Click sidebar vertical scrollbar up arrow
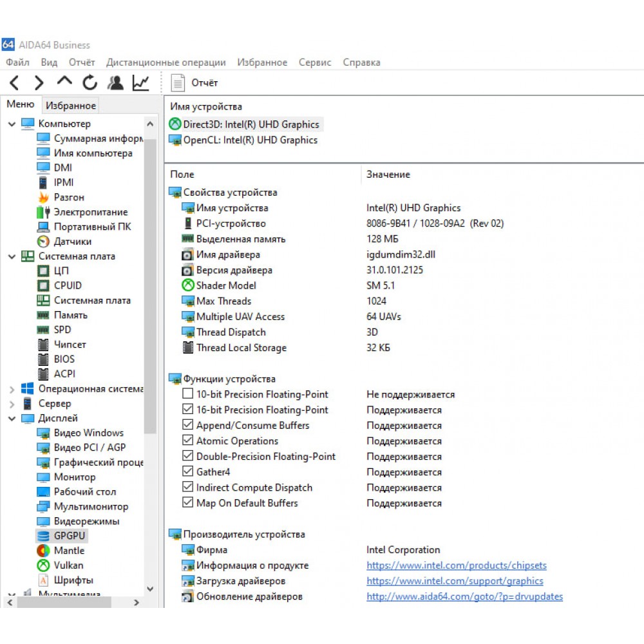The height and width of the screenshot is (644, 644). (150, 124)
